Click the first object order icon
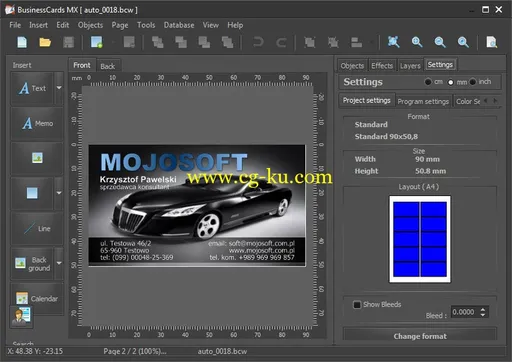The image size is (512, 362). click(158, 42)
